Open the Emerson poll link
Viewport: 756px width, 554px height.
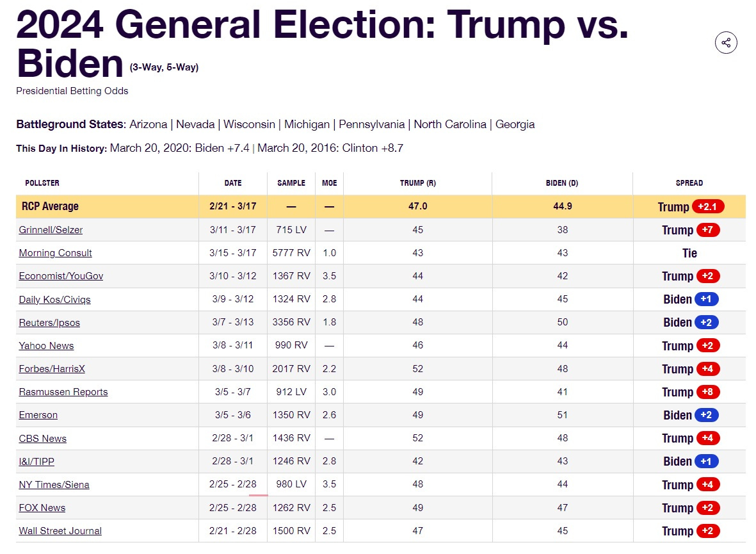click(38, 415)
